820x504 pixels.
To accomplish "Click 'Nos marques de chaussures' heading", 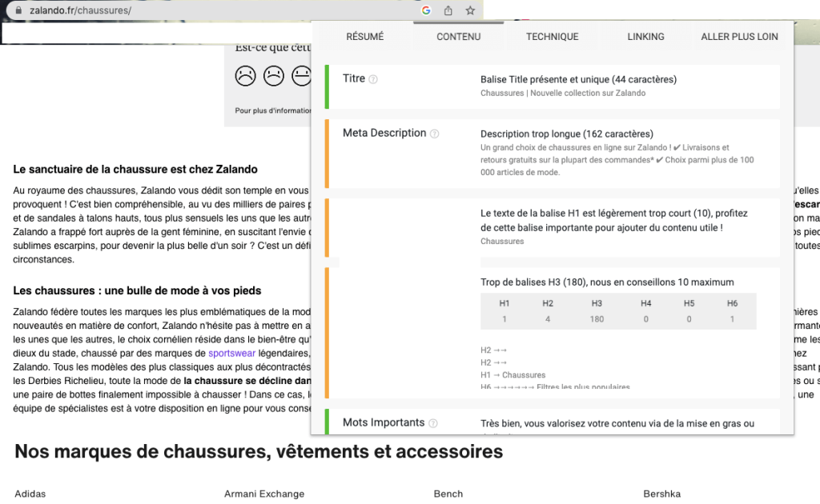I will pos(259,451).
